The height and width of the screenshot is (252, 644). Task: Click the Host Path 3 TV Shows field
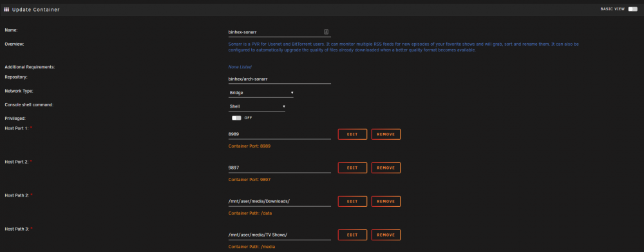tap(279, 235)
